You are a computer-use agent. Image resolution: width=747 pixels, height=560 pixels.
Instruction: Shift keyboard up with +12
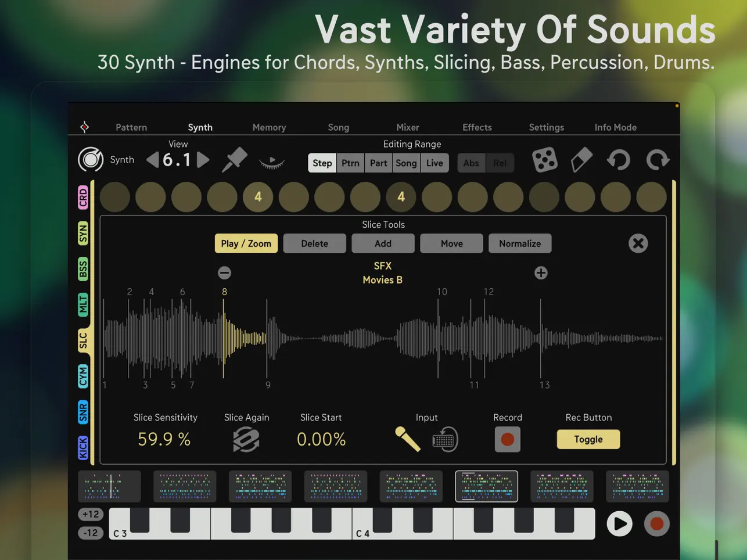[91, 514]
